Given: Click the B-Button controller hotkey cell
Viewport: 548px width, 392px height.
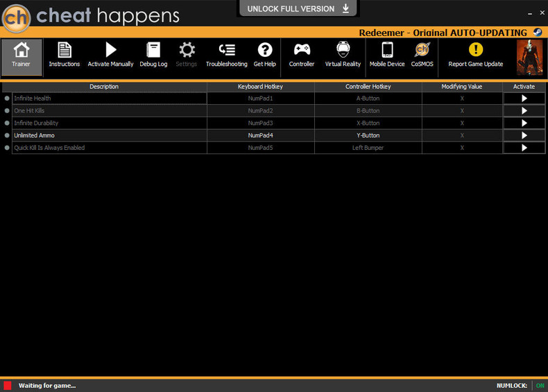Looking at the screenshot, I should pos(368,111).
